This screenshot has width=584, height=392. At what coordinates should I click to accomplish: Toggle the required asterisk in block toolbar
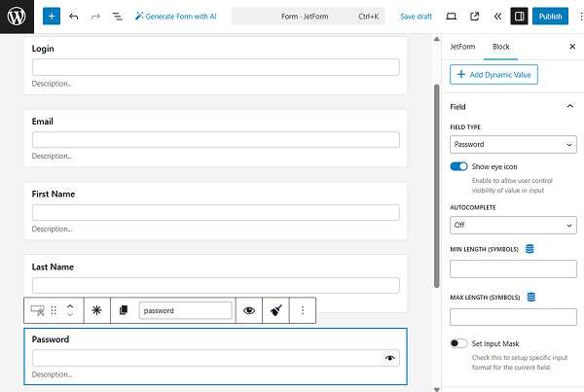(x=96, y=310)
